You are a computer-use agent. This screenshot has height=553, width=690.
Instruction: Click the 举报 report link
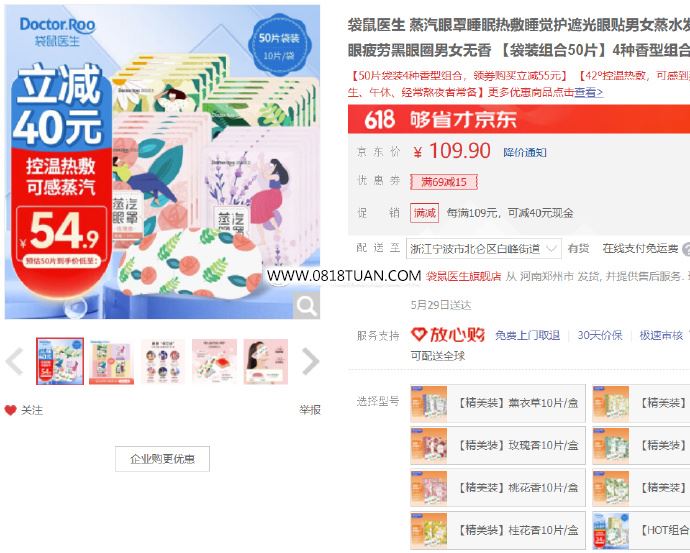(310, 410)
